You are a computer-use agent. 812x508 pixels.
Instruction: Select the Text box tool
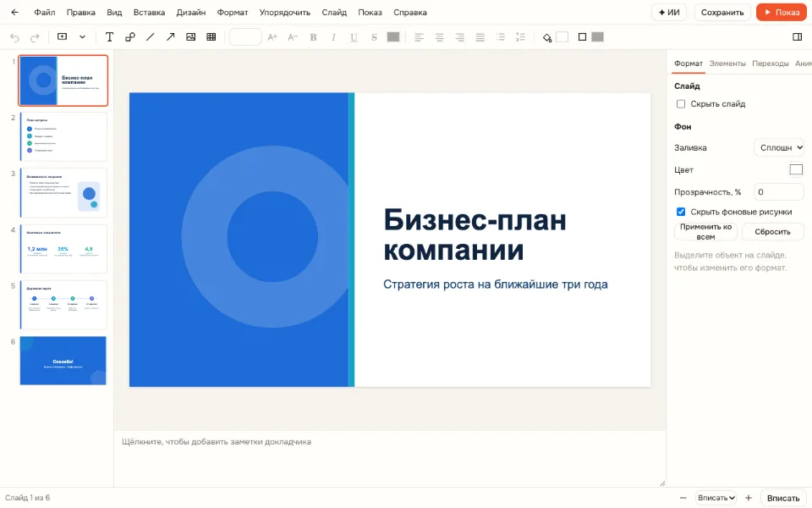(109, 36)
